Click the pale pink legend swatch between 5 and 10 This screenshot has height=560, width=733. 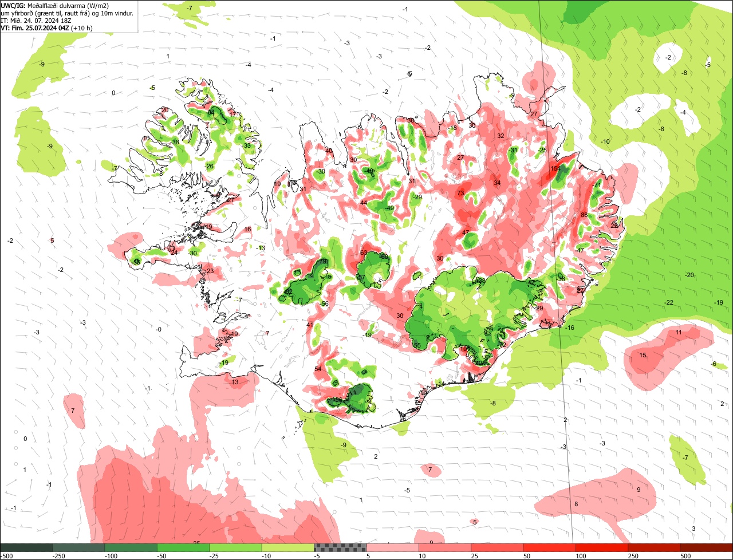(393, 547)
